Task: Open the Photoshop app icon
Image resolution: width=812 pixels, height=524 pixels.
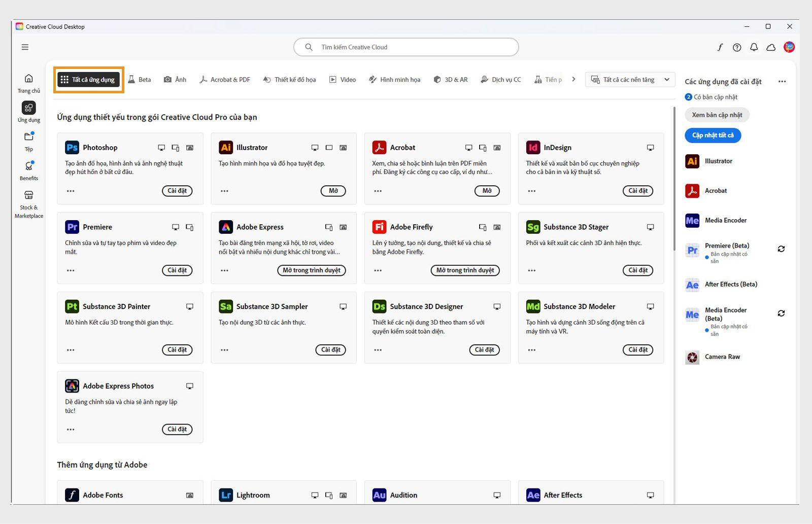Action: coord(72,147)
